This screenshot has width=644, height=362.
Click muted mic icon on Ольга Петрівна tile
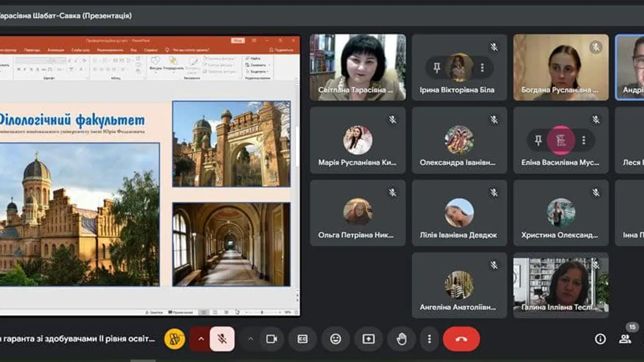pos(392,192)
